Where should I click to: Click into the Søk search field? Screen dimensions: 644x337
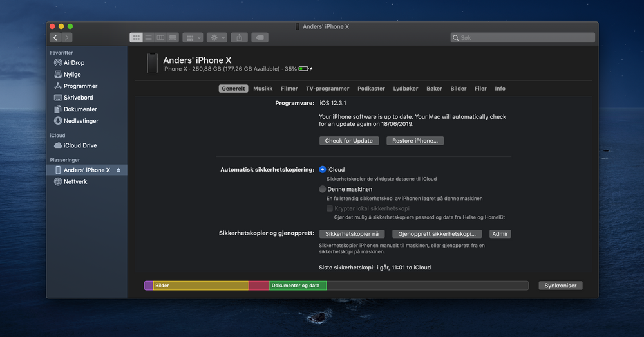[x=522, y=38]
